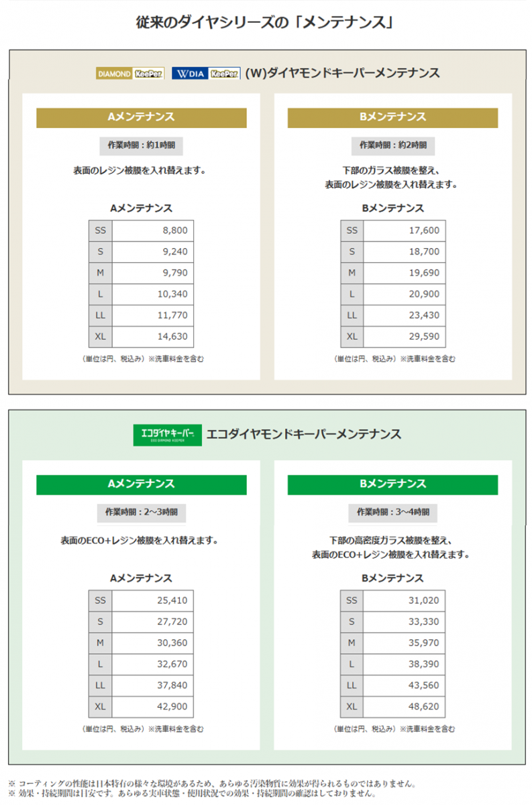This screenshot has width=532, height=805.
Task: Select the 19,690 price in the M row
Action: pos(405,272)
